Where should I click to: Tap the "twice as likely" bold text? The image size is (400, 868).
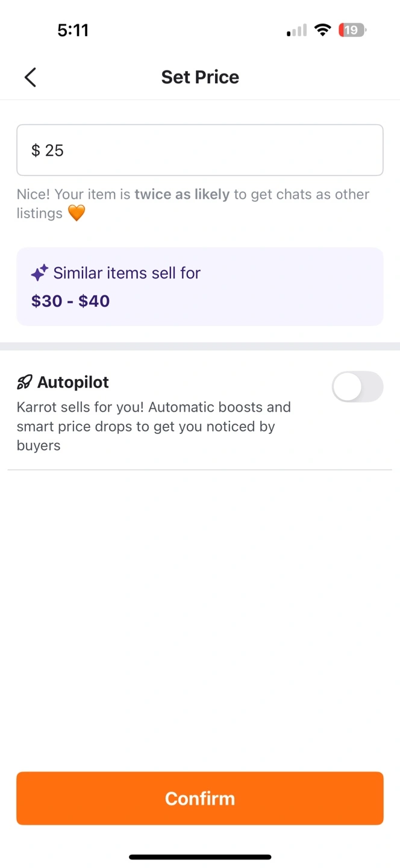182,194
